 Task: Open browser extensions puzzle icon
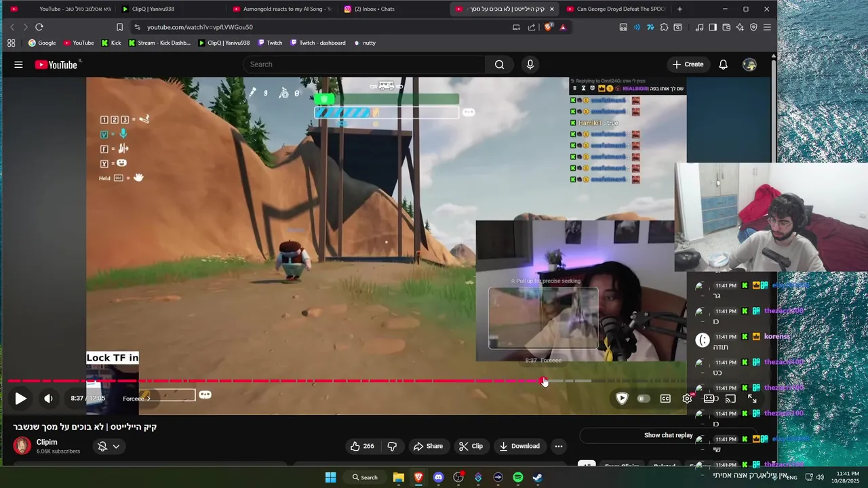pos(664,27)
